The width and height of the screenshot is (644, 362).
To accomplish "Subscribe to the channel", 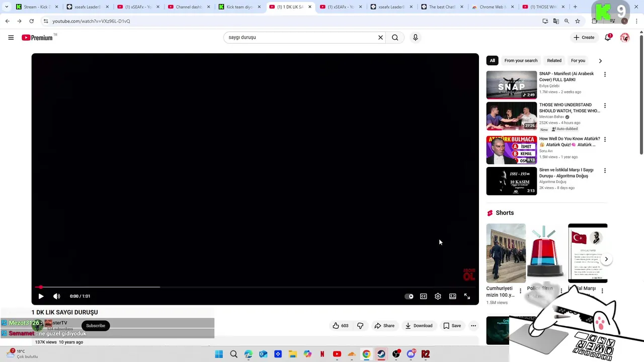I will coord(96,325).
